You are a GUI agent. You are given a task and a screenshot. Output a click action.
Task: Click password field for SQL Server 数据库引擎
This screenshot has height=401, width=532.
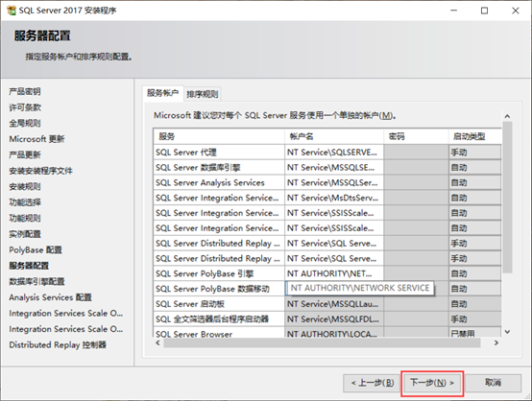click(x=416, y=168)
